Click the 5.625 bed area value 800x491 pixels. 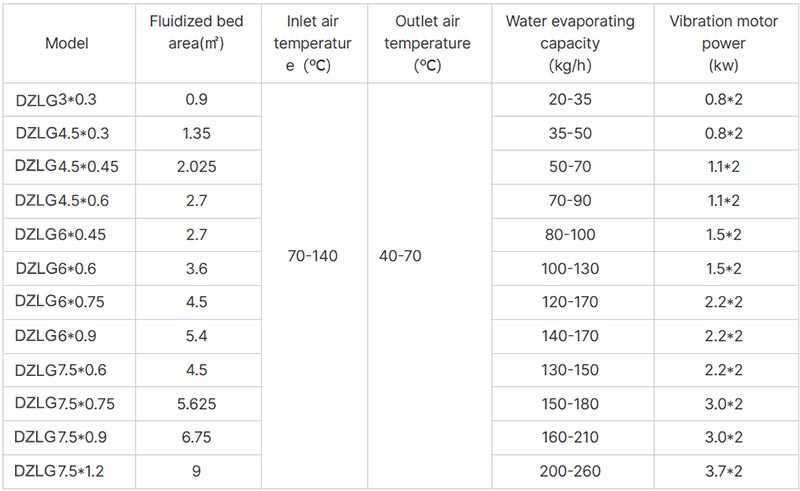(x=196, y=404)
